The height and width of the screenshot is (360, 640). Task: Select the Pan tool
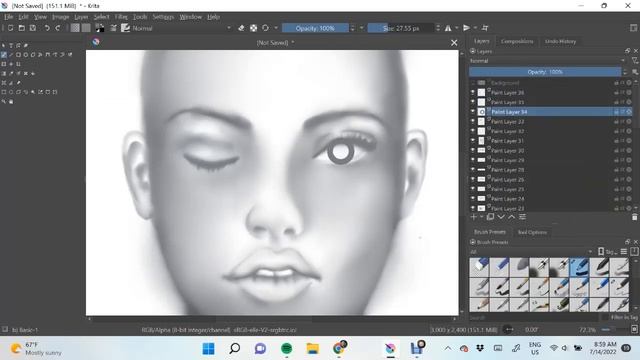tap(11, 101)
